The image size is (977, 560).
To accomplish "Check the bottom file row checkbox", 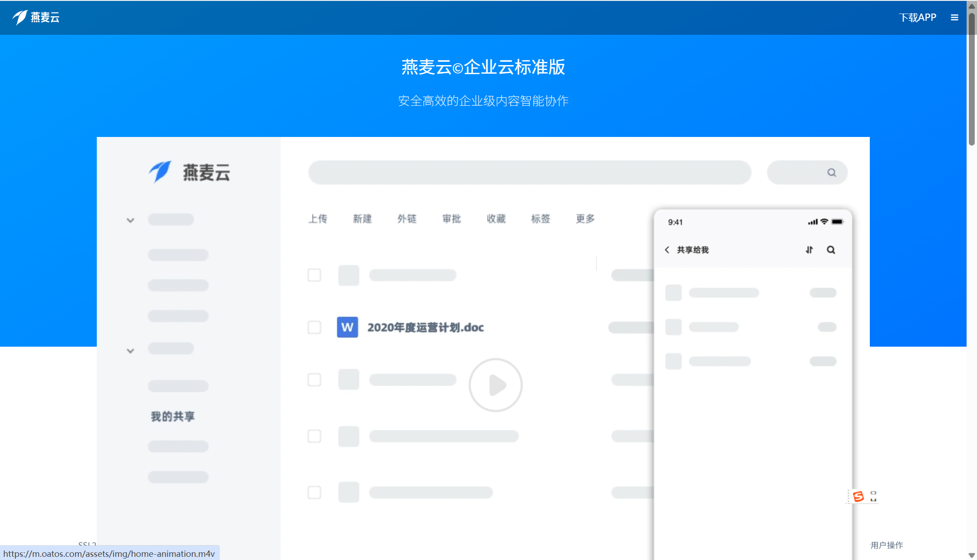I will (314, 493).
